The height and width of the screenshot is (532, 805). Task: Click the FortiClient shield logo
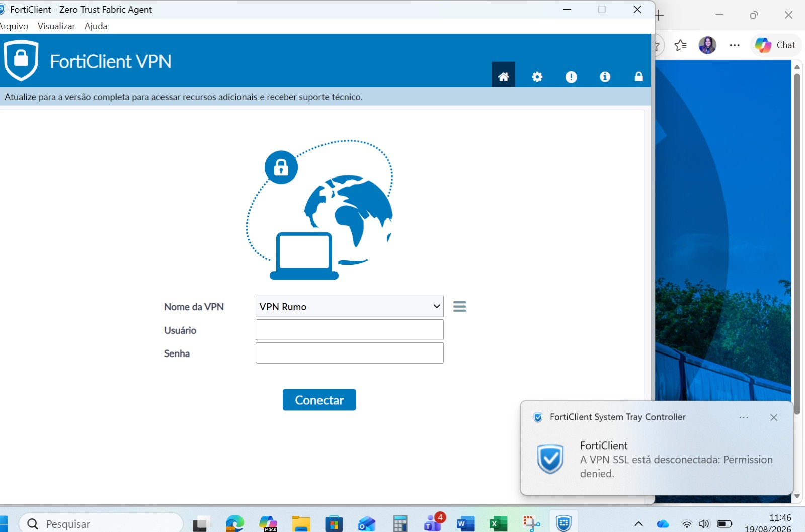point(21,60)
